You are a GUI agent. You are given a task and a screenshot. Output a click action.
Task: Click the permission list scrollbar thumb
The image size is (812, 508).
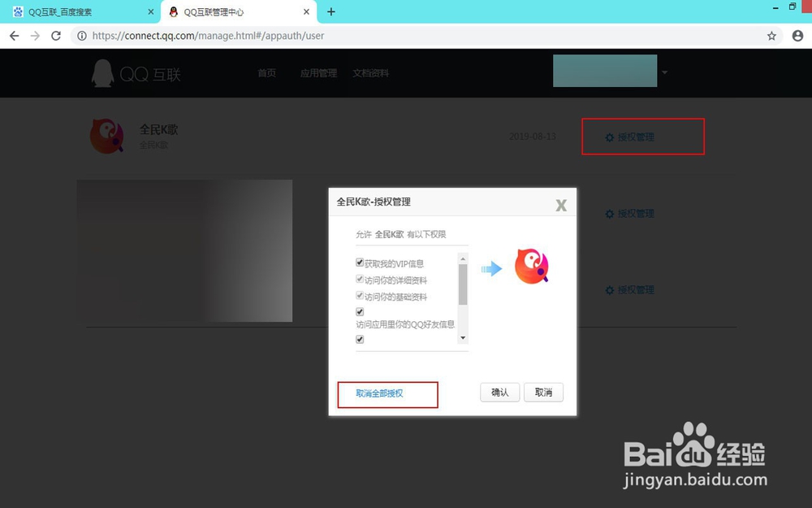[463, 284]
